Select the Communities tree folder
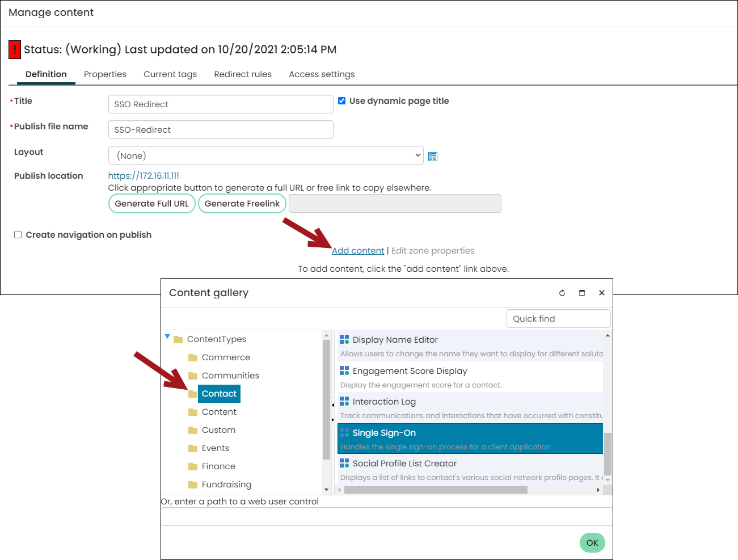Viewport: 738px width, 560px height. point(230,376)
